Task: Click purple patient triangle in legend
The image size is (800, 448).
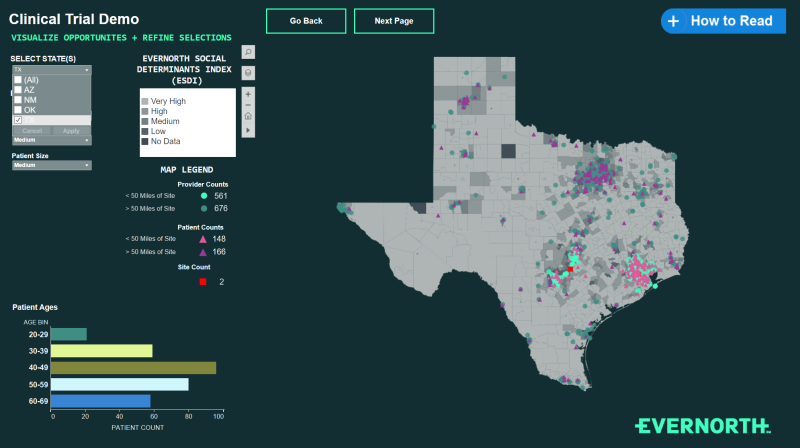Action: pyautogui.click(x=203, y=252)
